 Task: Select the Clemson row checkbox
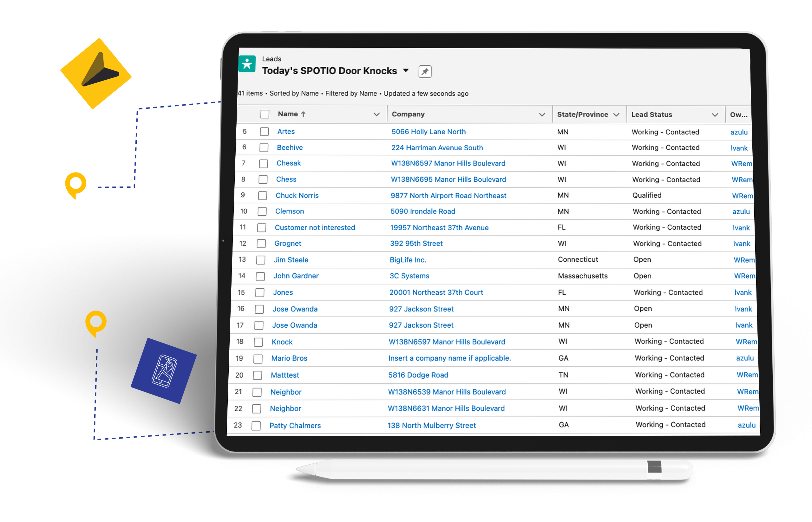click(x=262, y=212)
